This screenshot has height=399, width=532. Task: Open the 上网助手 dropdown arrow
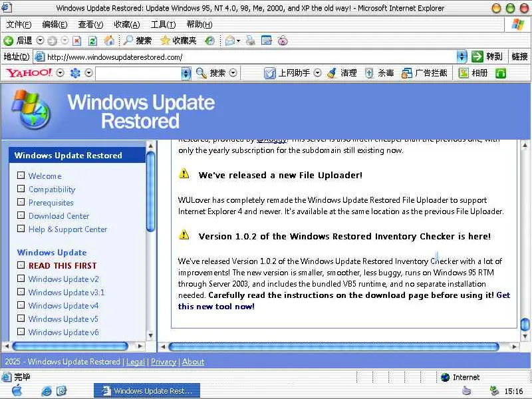click(x=317, y=72)
